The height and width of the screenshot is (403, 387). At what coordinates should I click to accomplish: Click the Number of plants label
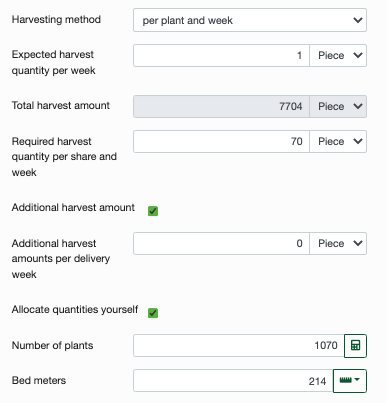click(52, 345)
